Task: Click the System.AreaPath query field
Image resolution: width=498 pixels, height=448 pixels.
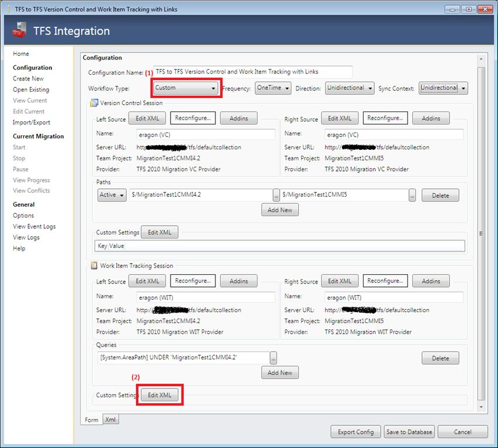Action: pyautogui.click(x=184, y=358)
